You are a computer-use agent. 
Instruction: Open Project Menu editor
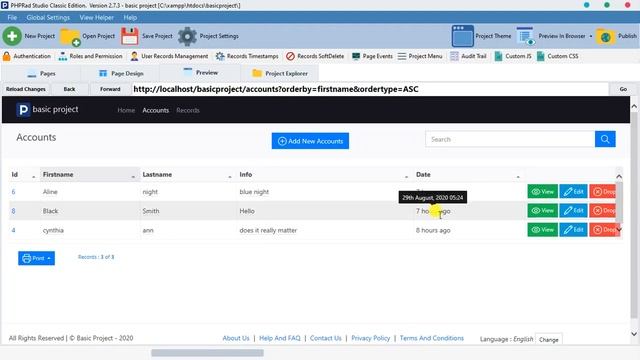click(420, 56)
